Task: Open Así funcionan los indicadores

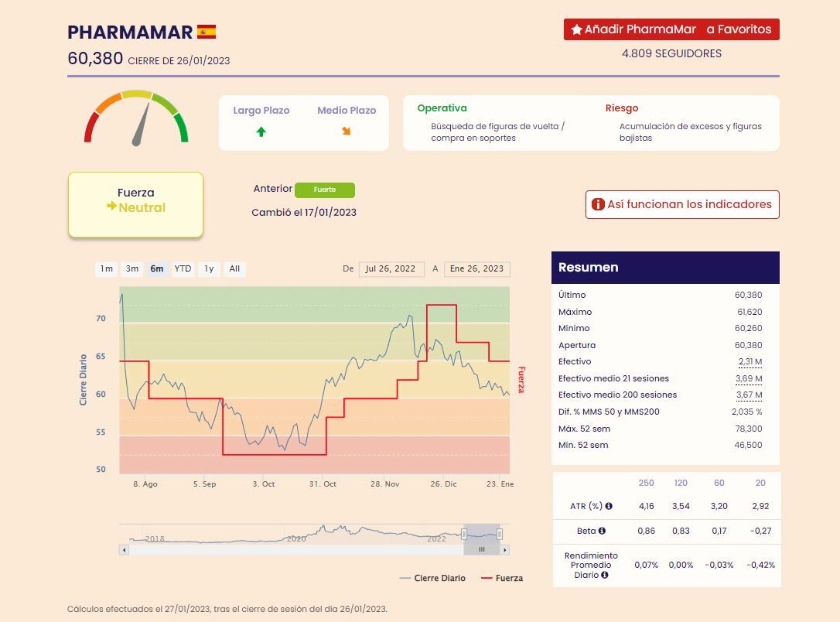Action: (682, 204)
